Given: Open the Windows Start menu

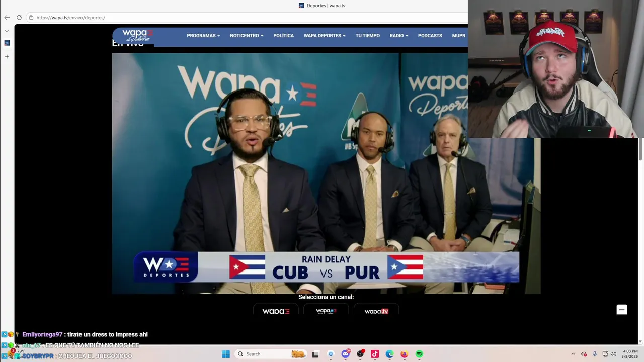Looking at the screenshot, I should coord(226,354).
